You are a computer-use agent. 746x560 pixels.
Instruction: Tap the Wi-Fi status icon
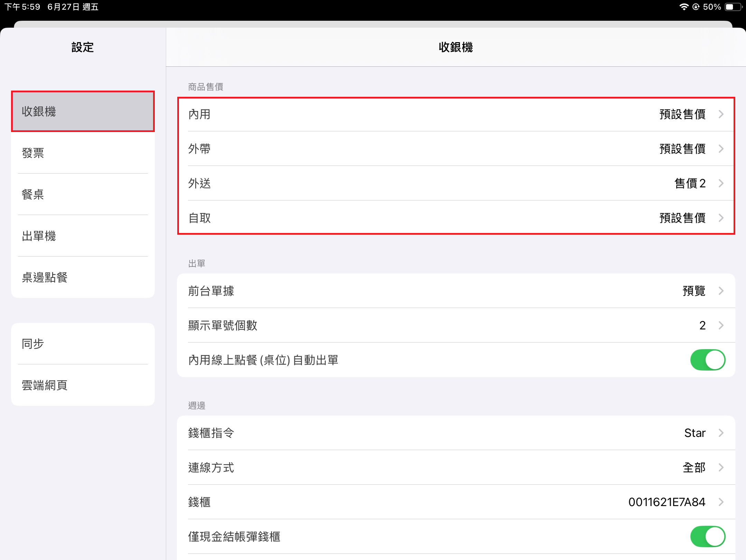(x=684, y=7)
